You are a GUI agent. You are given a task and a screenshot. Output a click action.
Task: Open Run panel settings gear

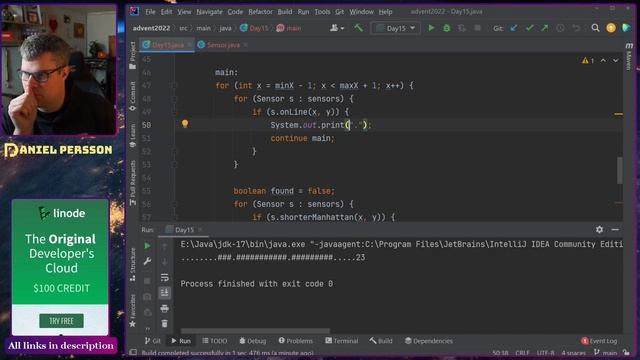click(599, 229)
